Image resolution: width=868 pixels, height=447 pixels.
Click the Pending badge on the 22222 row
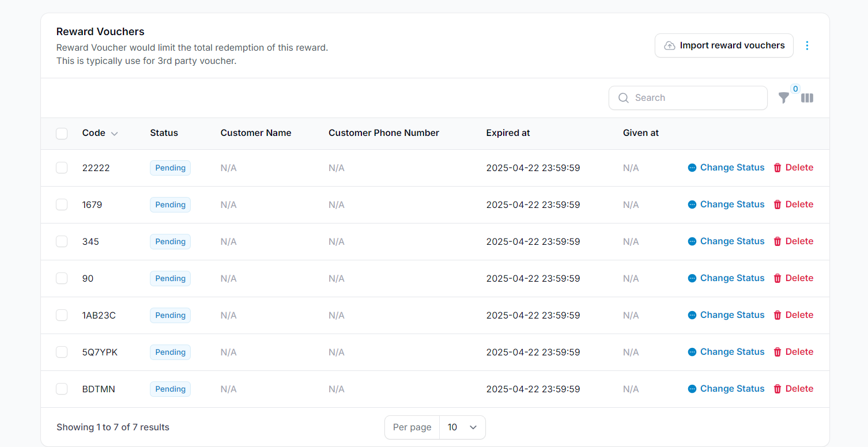coord(170,168)
